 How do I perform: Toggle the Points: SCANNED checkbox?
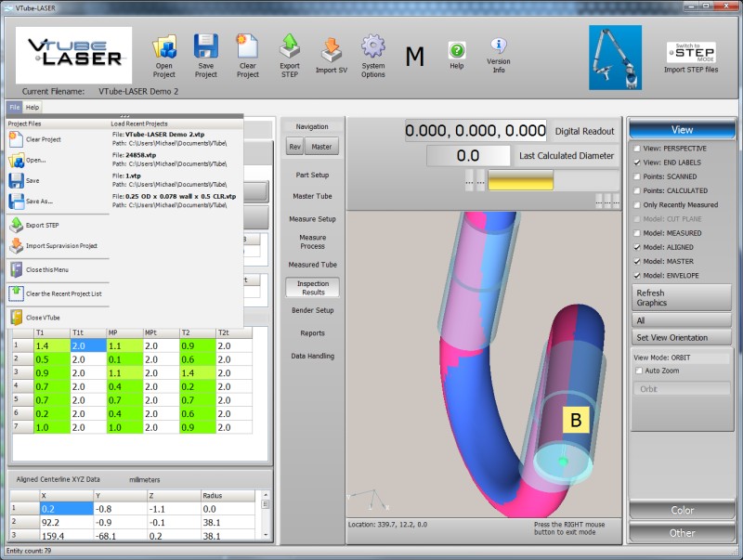pyautogui.click(x=636, y=176)
